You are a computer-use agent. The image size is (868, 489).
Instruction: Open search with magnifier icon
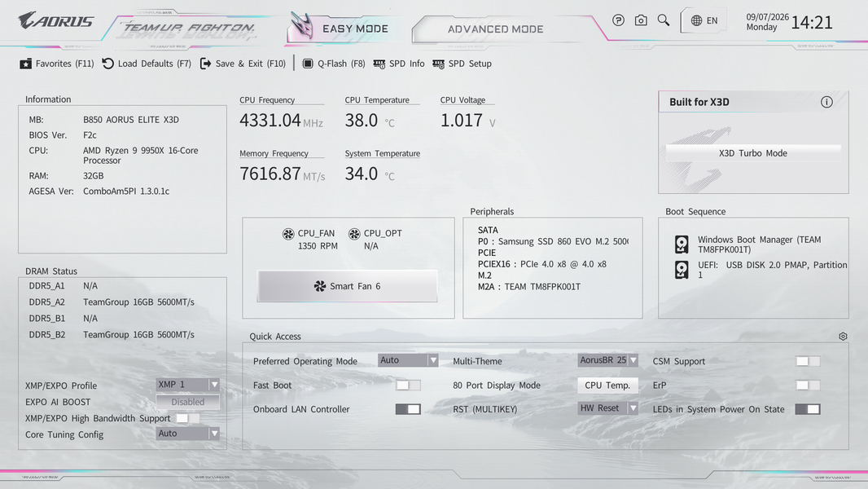663,20
